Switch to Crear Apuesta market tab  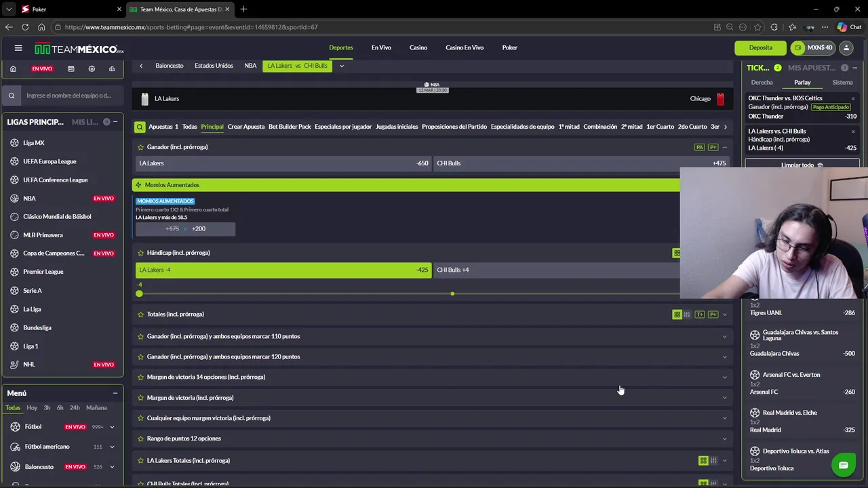click(x=246, y=127)
